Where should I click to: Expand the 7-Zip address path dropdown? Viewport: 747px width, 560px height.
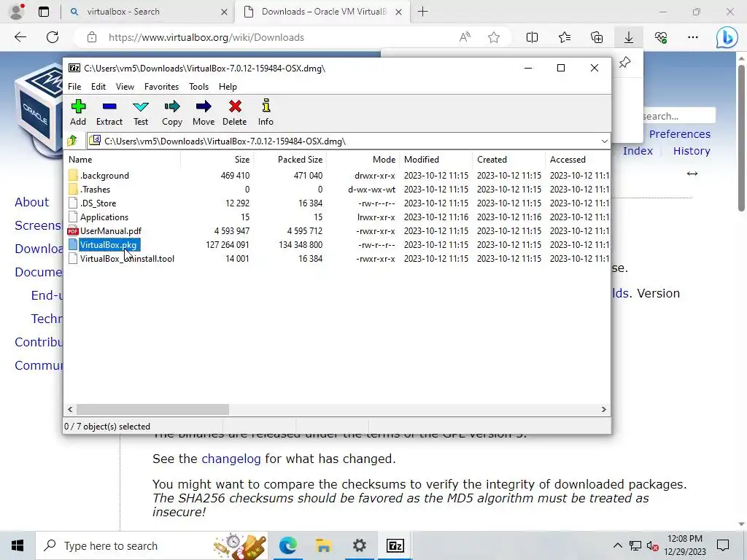point(604,141)
